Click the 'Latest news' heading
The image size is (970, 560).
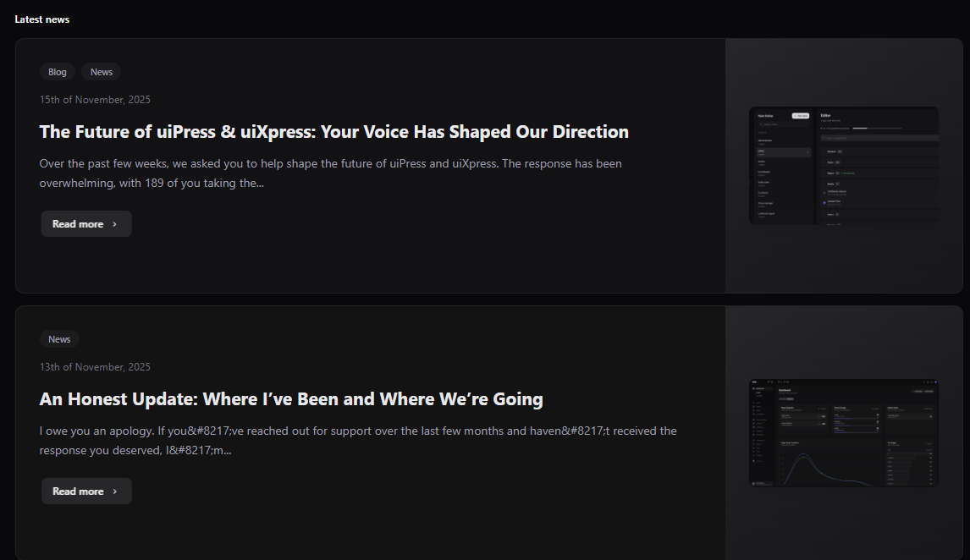tap(42, 19)
